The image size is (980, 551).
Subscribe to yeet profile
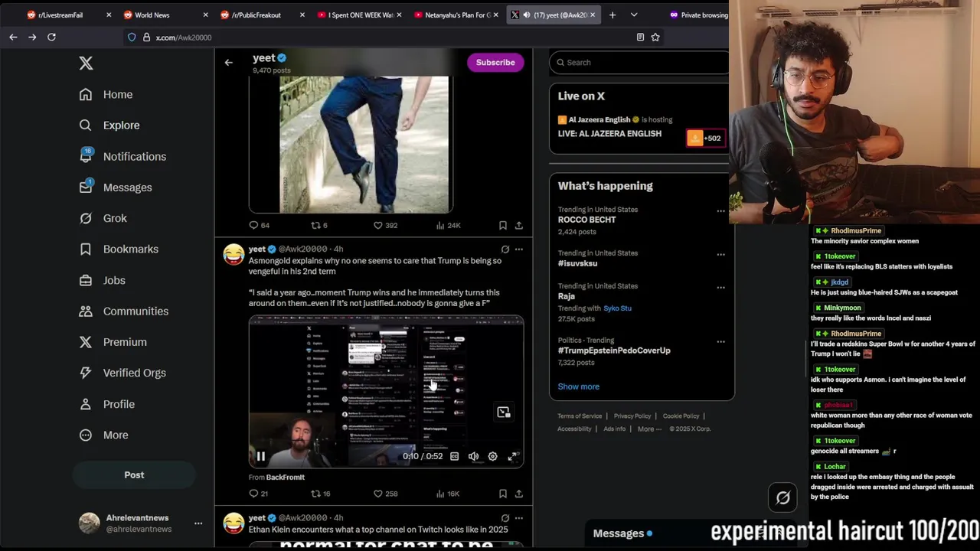point(495,63)
